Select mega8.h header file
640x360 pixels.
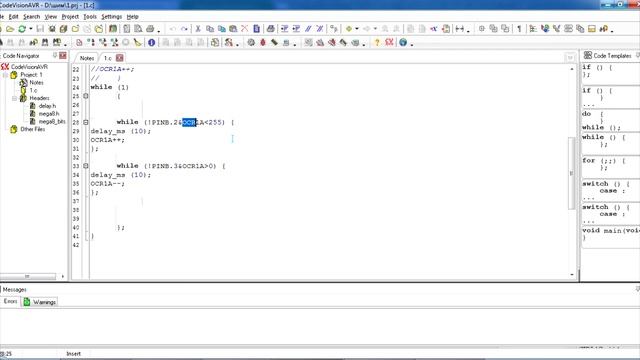[x=49, y=113]
